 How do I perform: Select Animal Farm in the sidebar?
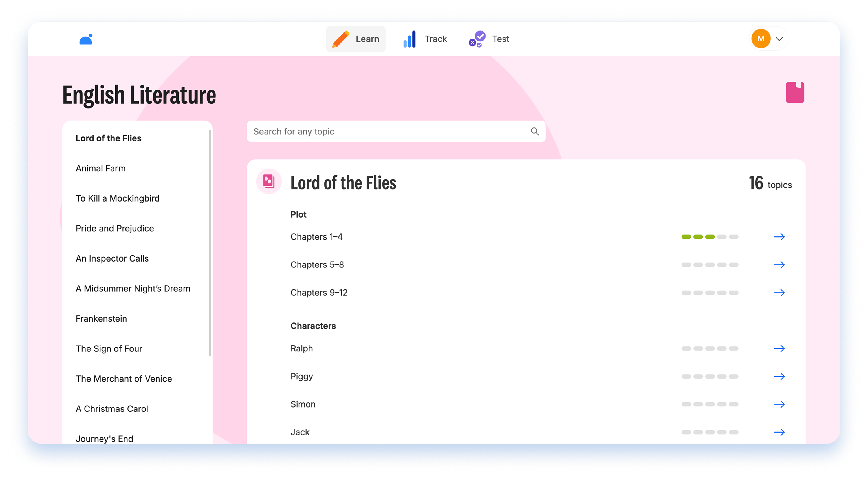100,169
